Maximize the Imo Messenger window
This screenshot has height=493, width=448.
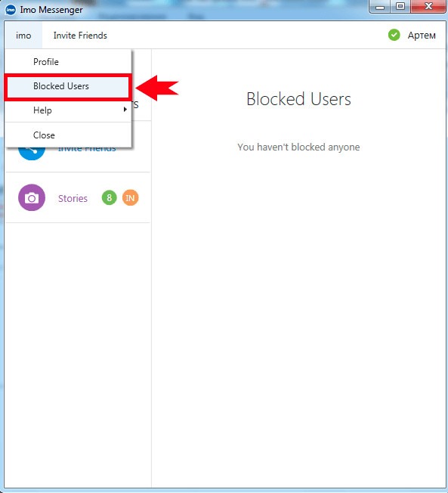click(x=400, y=7)
